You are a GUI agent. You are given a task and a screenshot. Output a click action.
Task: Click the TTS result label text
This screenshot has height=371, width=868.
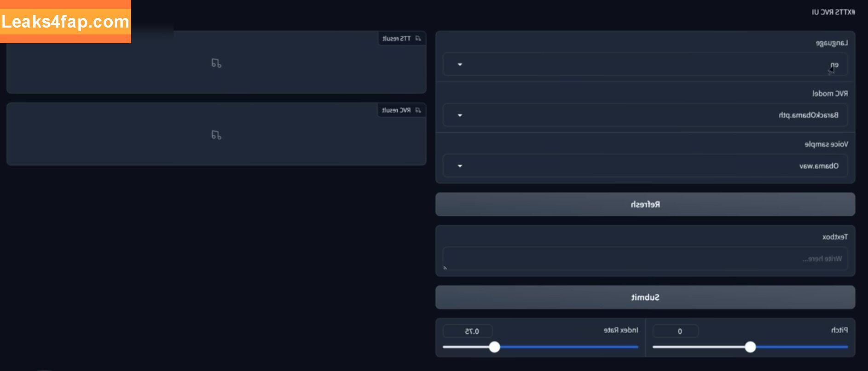(x=396, y=38)
